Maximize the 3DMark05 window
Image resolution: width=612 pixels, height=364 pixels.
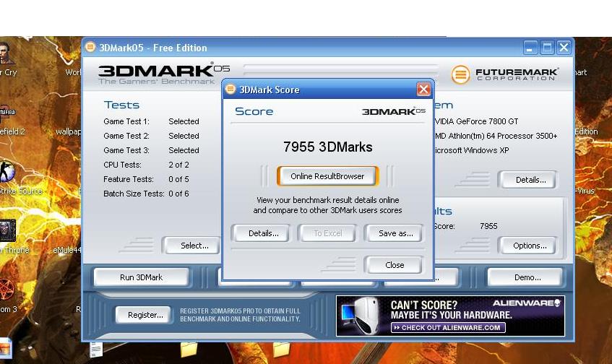click(547, 48)
